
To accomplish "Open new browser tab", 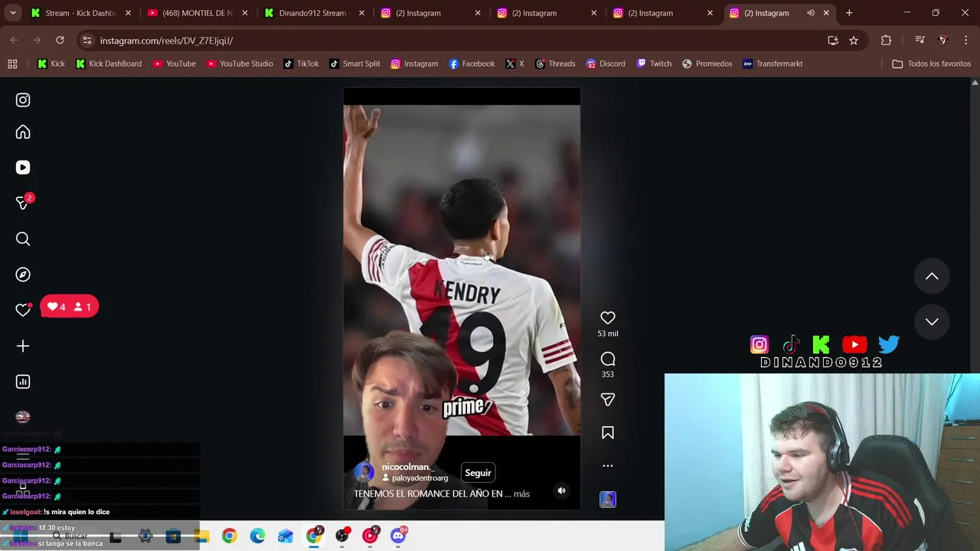I will point(849,13).
